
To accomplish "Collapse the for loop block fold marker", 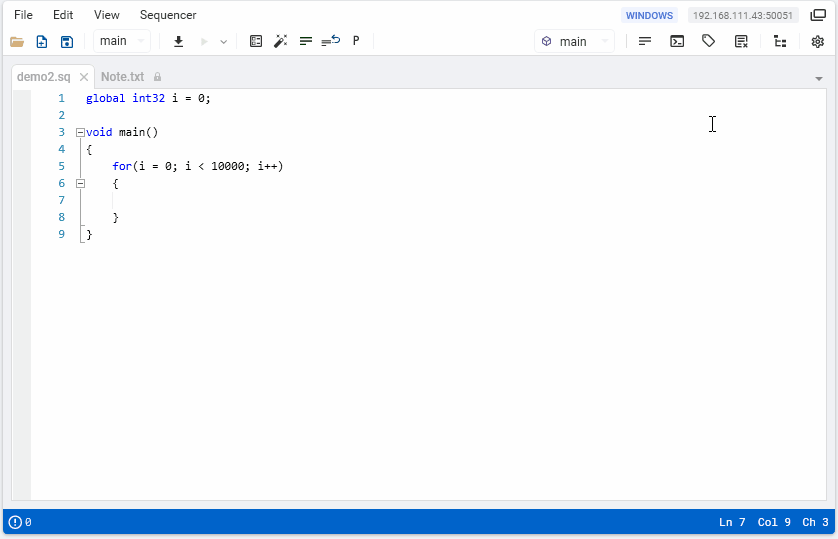I will (x=80, y=183).
